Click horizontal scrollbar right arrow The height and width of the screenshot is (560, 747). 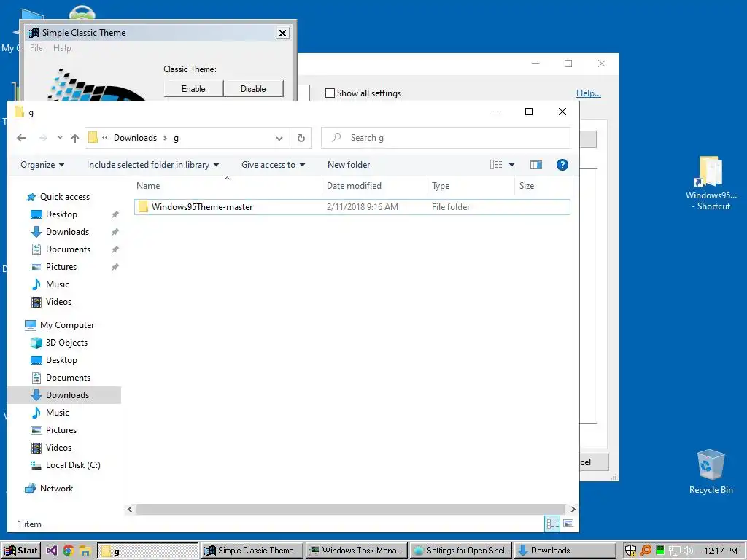point(573,509)
